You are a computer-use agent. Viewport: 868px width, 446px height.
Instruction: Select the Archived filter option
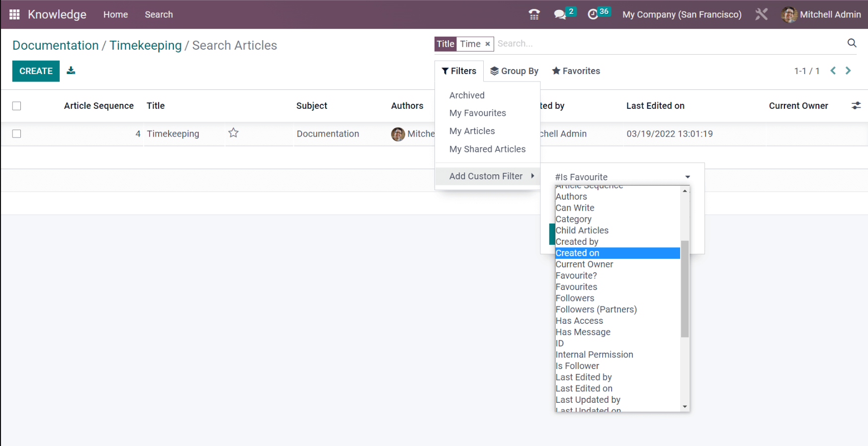(x=467, y=95)
